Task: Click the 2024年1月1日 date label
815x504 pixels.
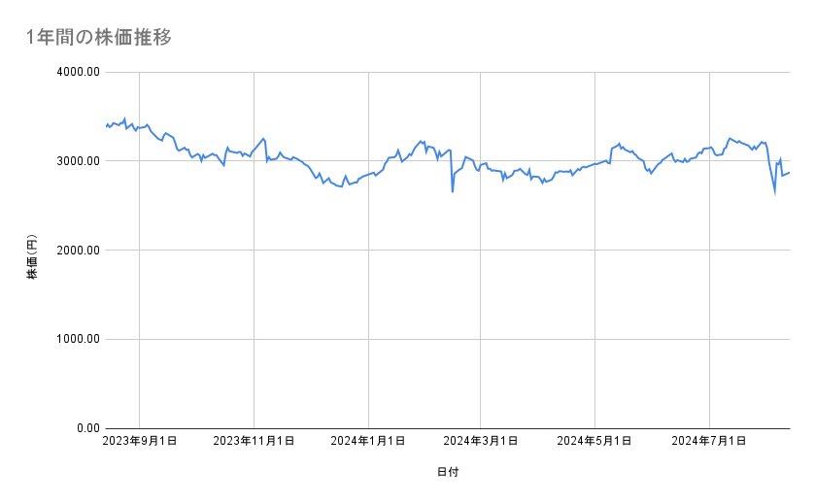Action: 367,442
